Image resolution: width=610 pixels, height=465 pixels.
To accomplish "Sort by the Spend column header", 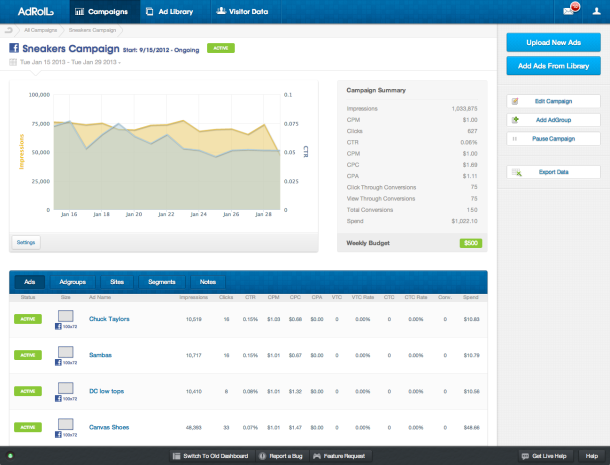I will pyautogui.click(x=471, y=297).
